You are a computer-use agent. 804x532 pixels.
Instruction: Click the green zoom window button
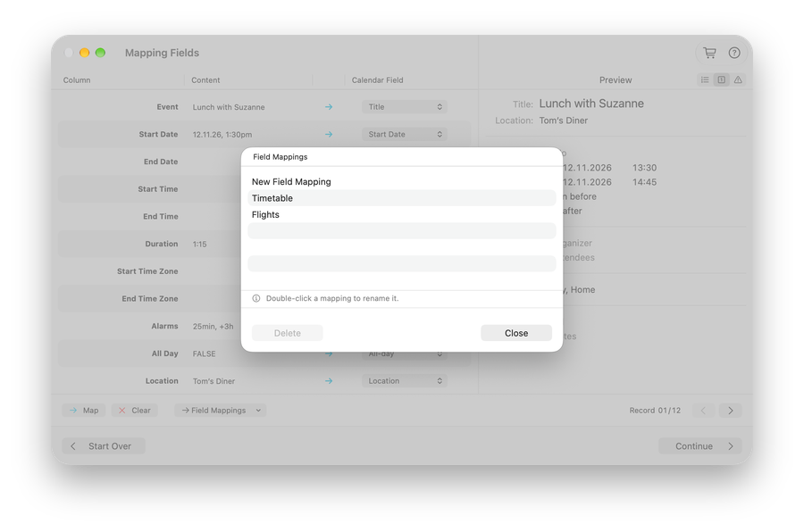(100, 53)
